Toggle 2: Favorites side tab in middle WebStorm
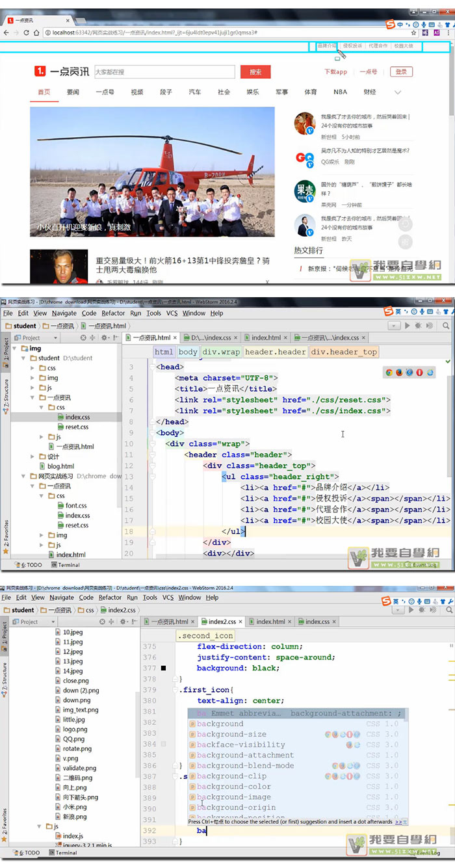 [x=5, y=537]
